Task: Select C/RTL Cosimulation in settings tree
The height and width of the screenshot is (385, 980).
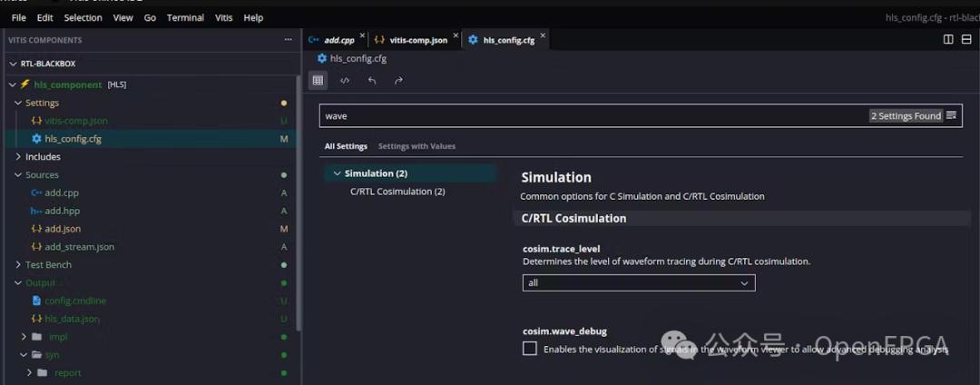Action: (397, 192)
